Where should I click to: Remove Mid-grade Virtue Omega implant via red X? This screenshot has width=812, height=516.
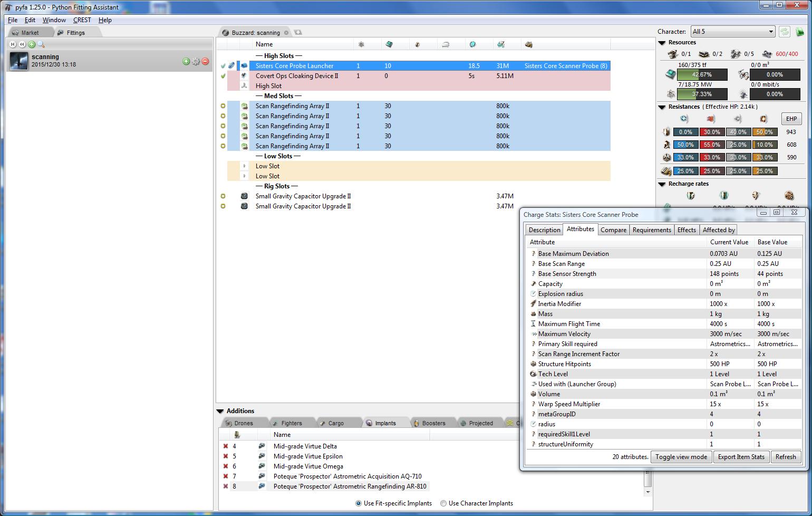coord(226,466)
